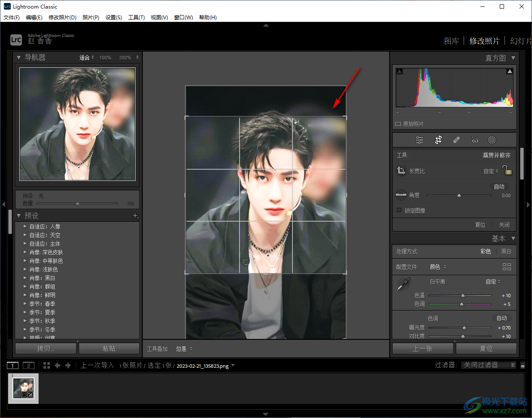Hide the top panel with arrow
Image resolution: width=532 pixels, height=418 pixels.
[266, 25]
